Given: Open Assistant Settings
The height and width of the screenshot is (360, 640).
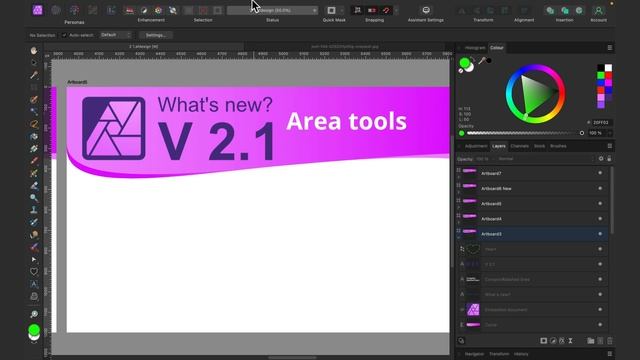Looking at the screenshot, I should 426,10.
